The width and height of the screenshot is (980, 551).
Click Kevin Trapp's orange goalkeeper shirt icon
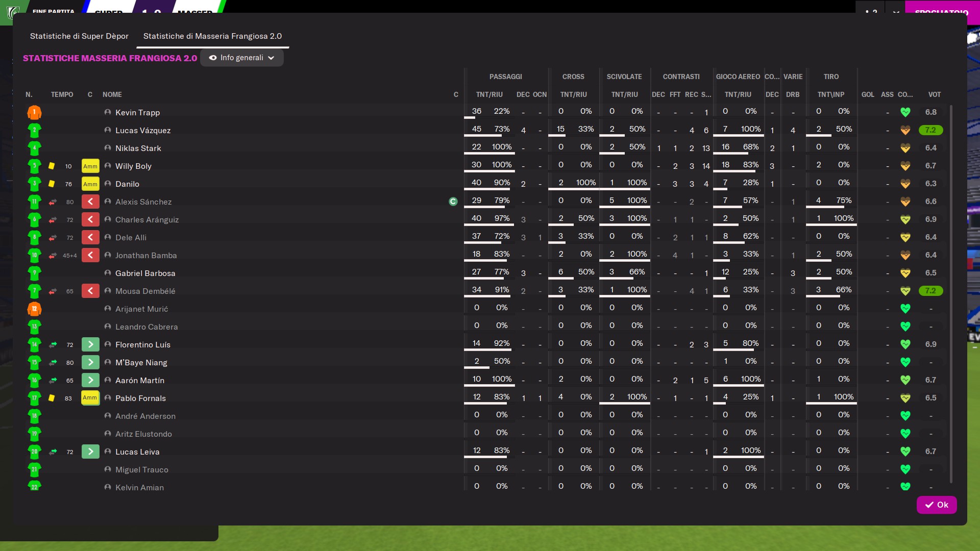[x=34, y=112]
